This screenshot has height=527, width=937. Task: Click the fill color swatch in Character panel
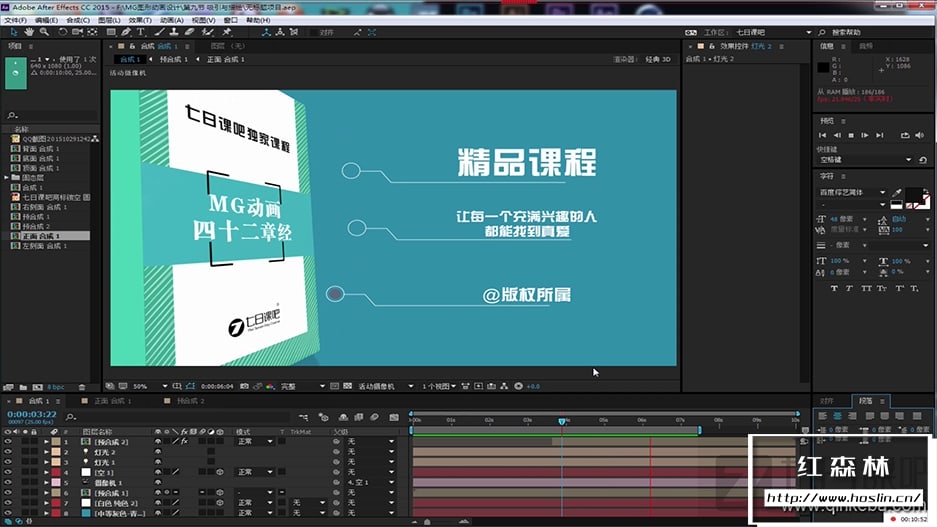click(x=913, y=195)
